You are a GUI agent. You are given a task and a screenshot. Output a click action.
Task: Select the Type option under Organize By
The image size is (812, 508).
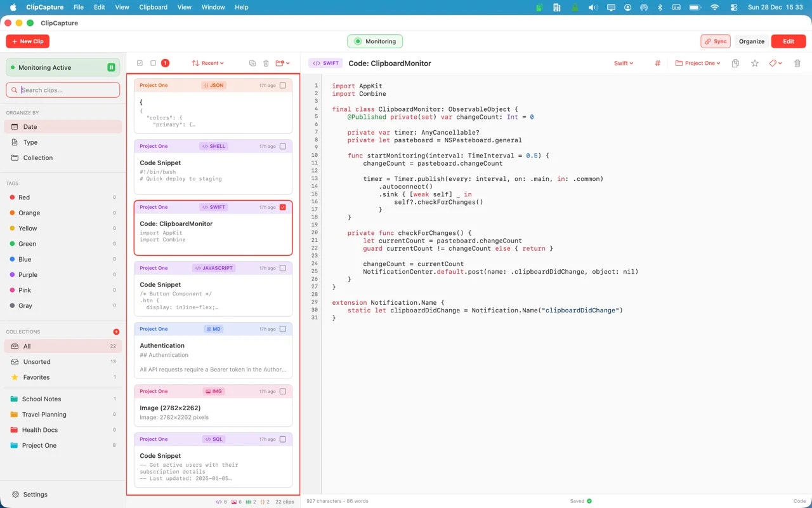click(x=29, y=142)
